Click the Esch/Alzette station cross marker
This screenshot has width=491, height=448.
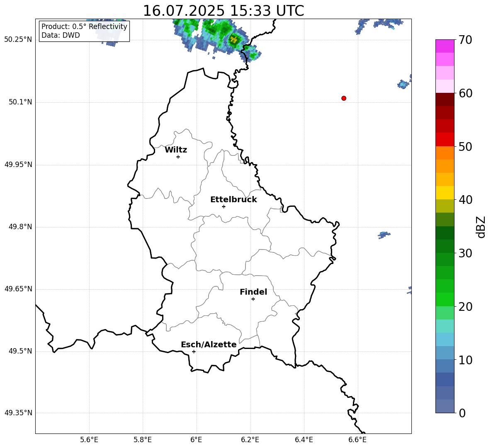pos(194,351)
